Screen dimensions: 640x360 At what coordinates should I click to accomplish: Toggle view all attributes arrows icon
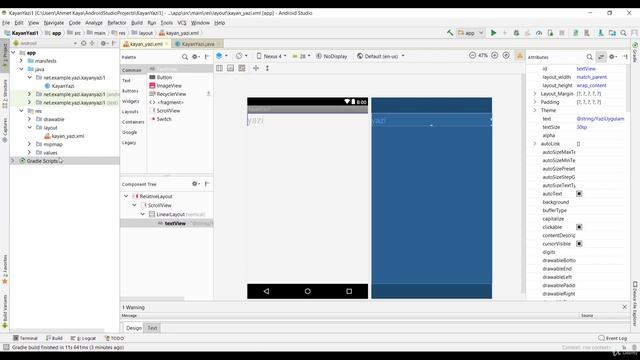coord(601,57)
